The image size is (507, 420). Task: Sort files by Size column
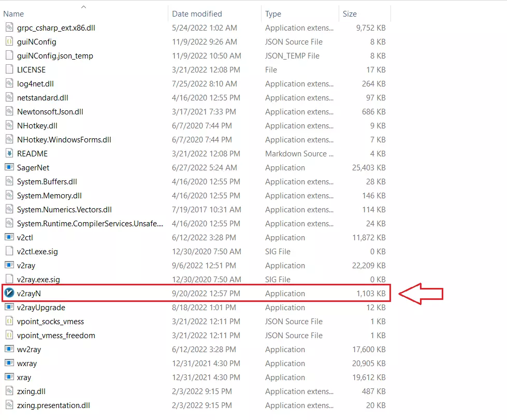tap(350, 14)
